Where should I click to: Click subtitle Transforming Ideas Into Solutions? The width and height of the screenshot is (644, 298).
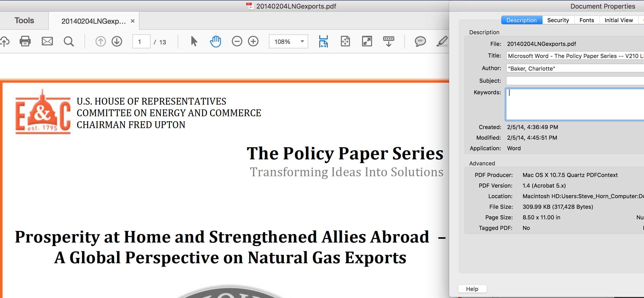(x=347, y=172)
